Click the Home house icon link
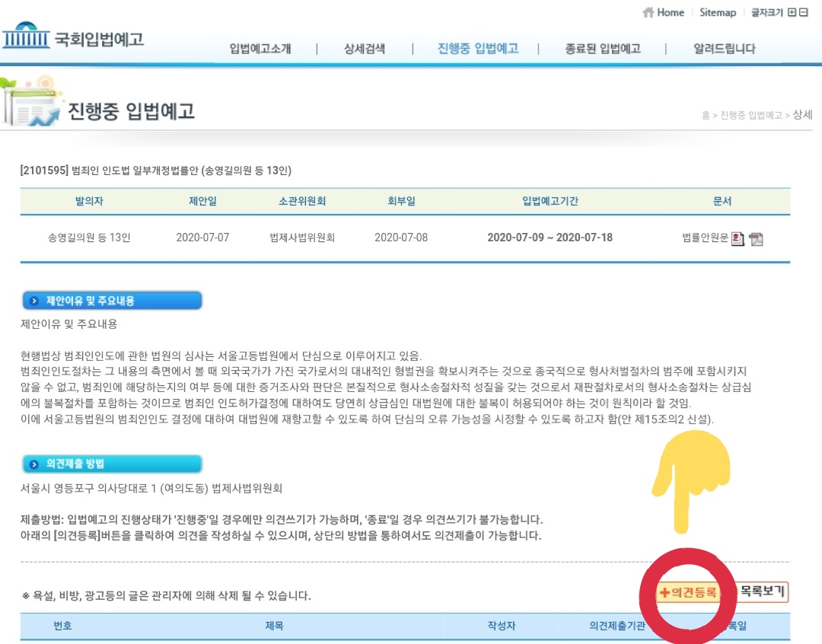 (663, 12)
